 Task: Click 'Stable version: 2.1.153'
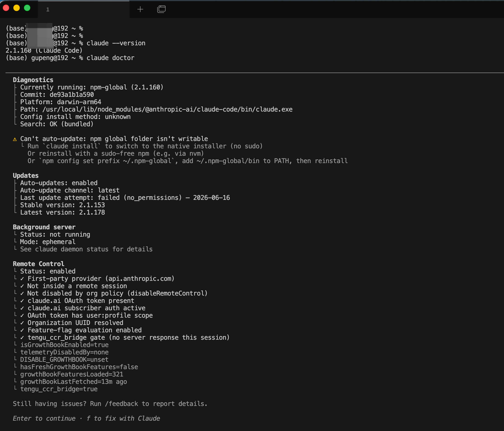(63, 205)
